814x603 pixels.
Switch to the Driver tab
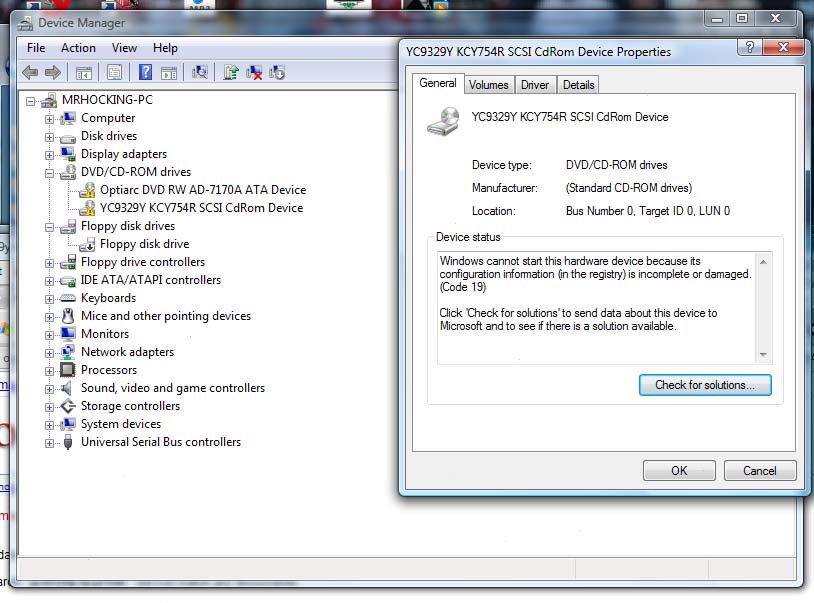[x=535, y=85]
